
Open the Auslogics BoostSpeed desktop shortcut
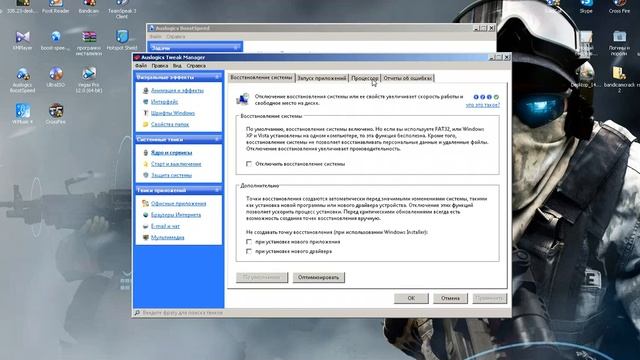22,80
